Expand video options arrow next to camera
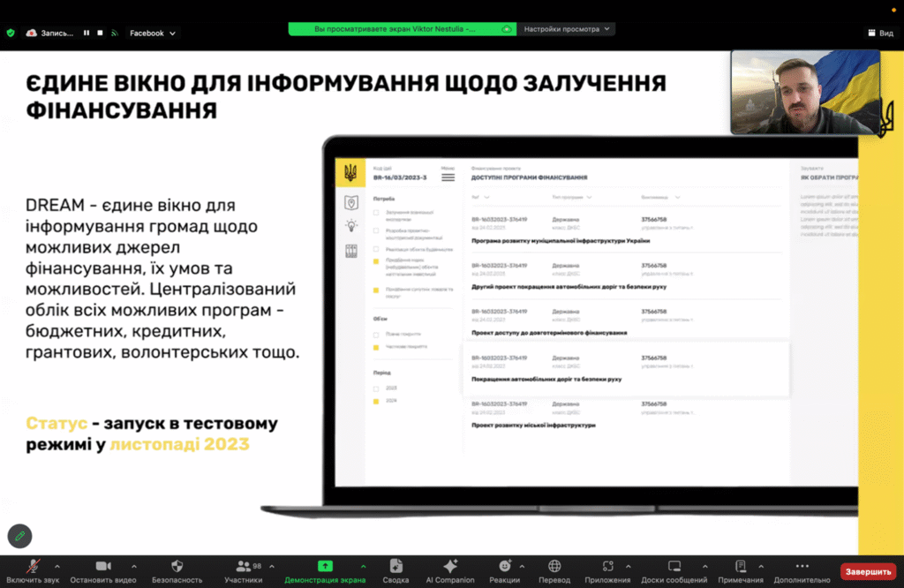The width and height of the screenshot is (904, 588). [134, 567]
